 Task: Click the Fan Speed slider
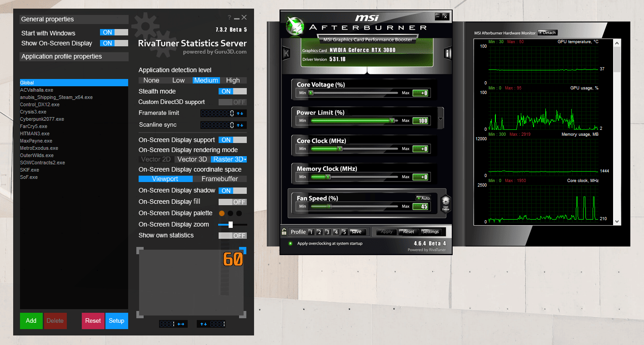click(354, 206)
